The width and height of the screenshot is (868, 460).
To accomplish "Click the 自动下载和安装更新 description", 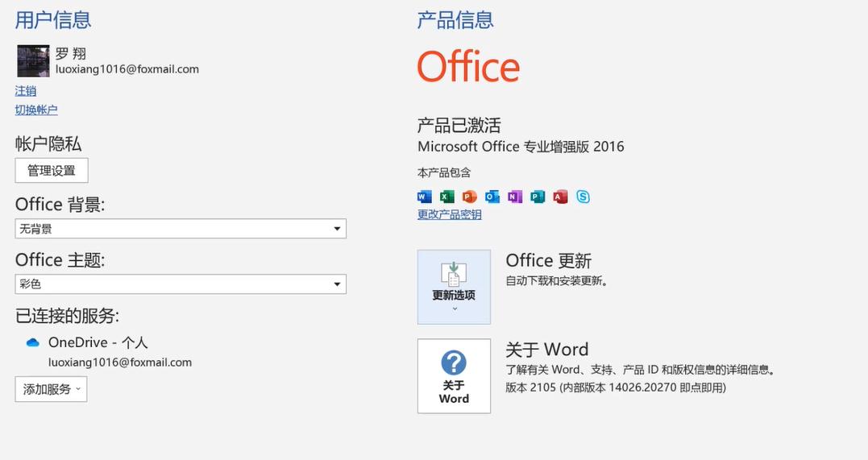I will pos(557,280).
